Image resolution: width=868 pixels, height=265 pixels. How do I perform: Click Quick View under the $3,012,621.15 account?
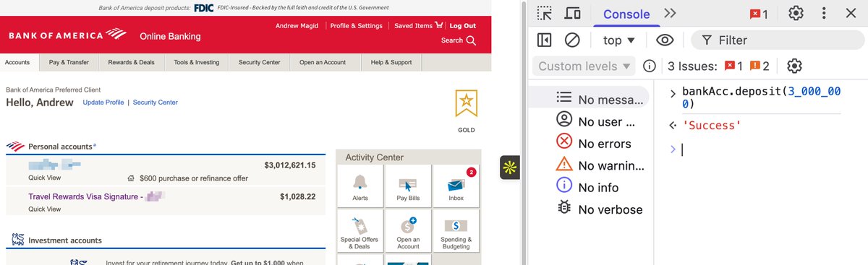[44, 178]
